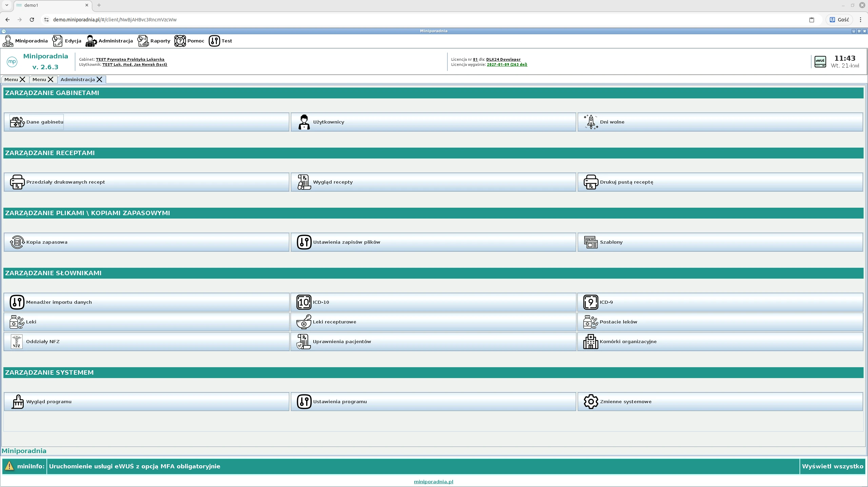Open Dane gabinetu icon
This screenshot has height=487, width=868.
point(17,122)
